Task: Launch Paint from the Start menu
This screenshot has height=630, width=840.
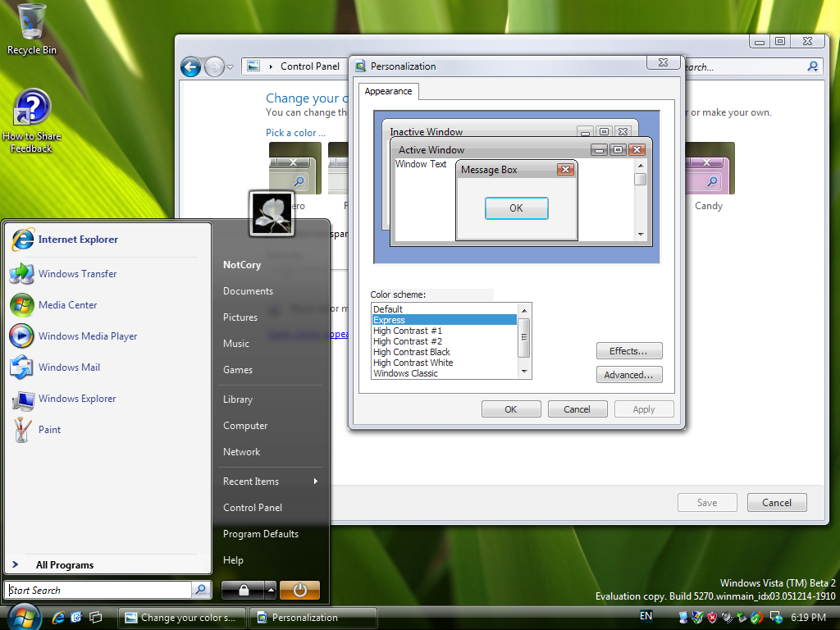Action: pos(49,430)
